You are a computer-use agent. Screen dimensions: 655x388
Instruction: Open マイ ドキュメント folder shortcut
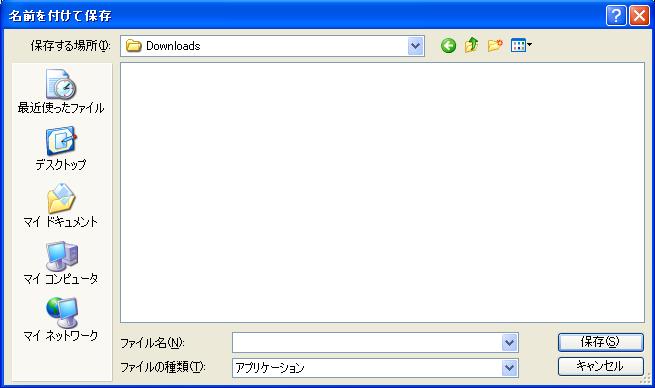pos(61,205)
